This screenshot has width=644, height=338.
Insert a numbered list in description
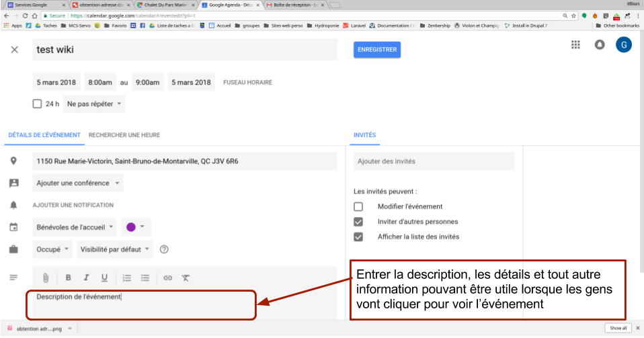tap(128, 278)
